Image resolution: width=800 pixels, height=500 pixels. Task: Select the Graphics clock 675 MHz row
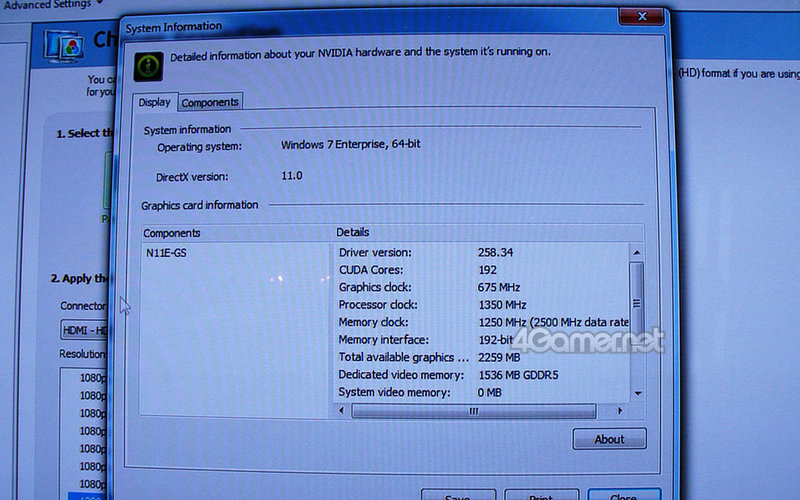pyautogui.click(x=482, y=287)
